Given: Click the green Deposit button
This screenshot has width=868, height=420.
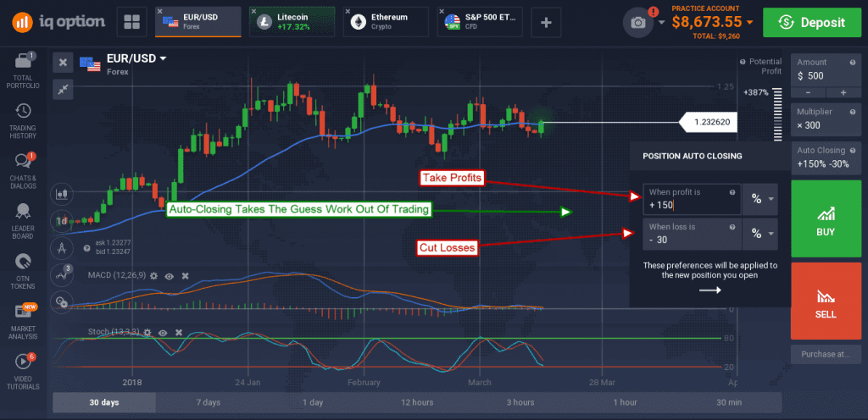Looking at the screenshot, I should 811,23.
